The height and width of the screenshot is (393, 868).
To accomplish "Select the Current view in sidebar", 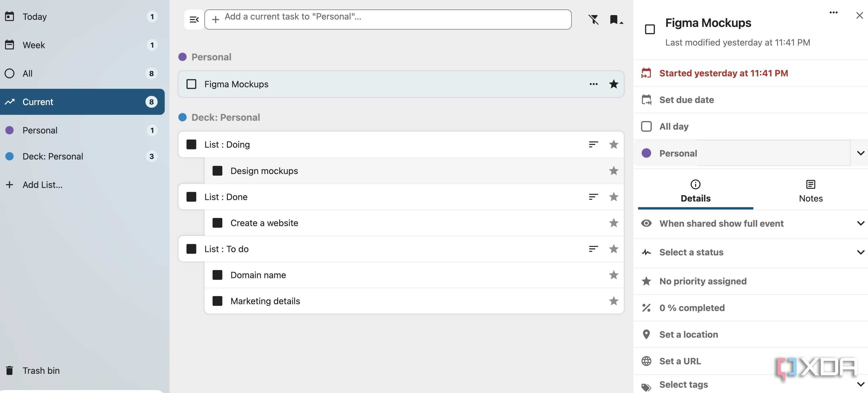I will pyautogui.click(x=82, y=102).
